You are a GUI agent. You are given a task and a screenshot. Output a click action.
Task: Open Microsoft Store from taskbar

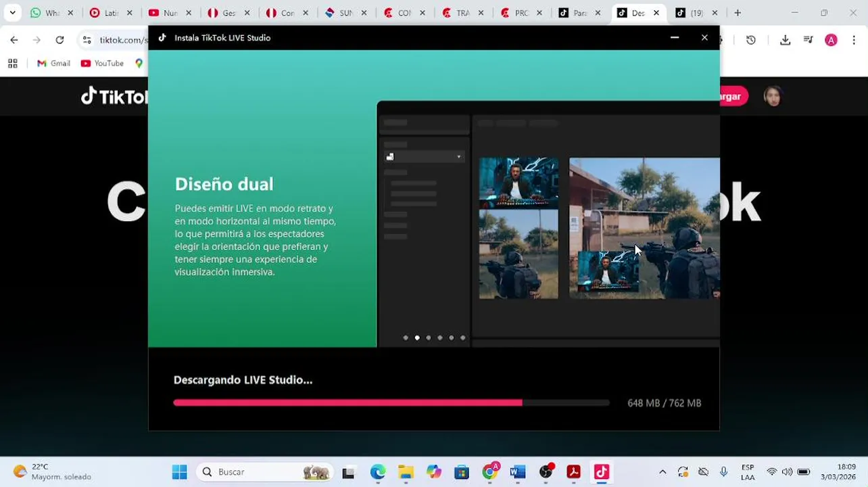pos(461,472)
